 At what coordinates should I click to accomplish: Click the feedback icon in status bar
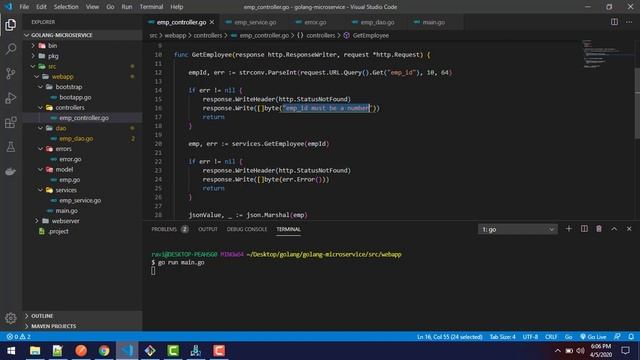(x=617, y=337)
